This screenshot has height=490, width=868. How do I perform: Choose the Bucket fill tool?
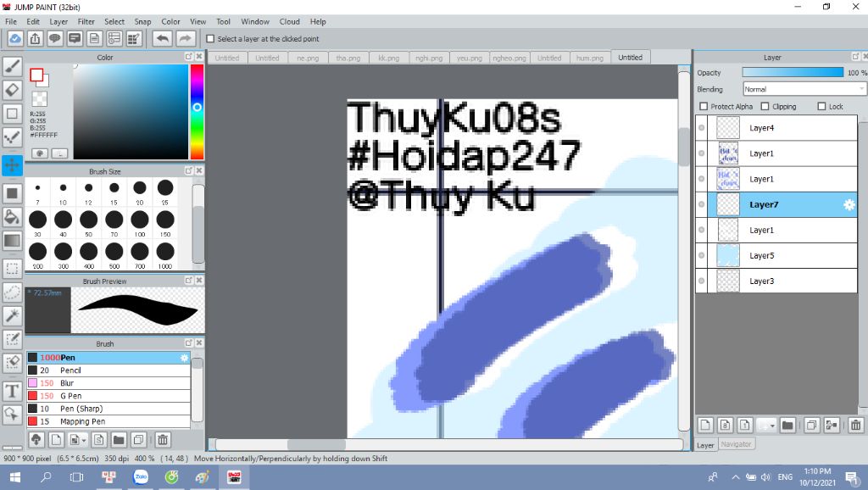coord(12,217)
